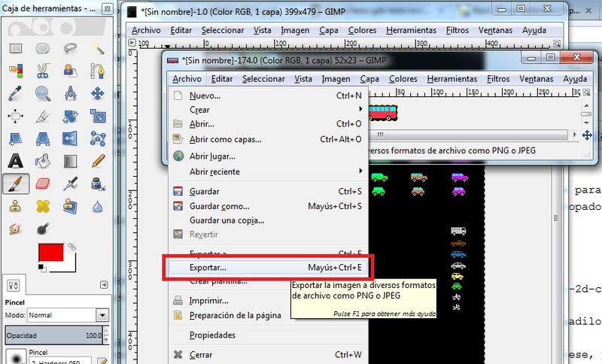Select the Text tool
This screenshot has width=602, height=364.
tap(16, 161)
